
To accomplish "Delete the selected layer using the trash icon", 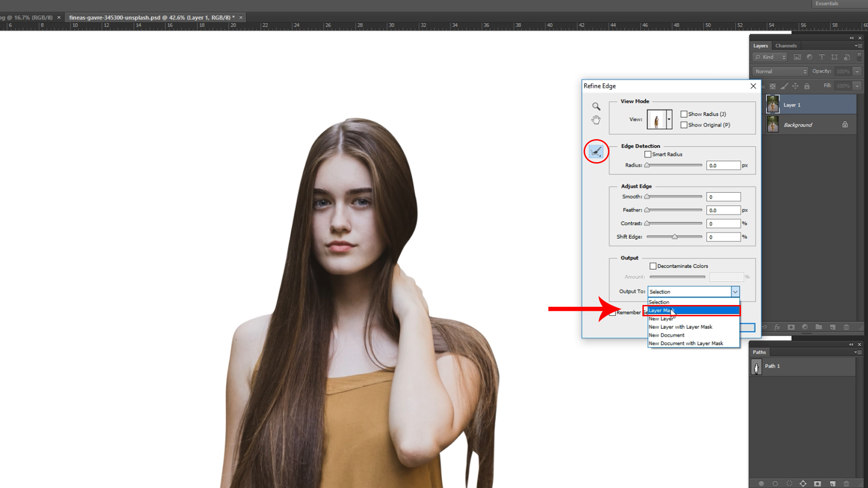I will 846,327.
